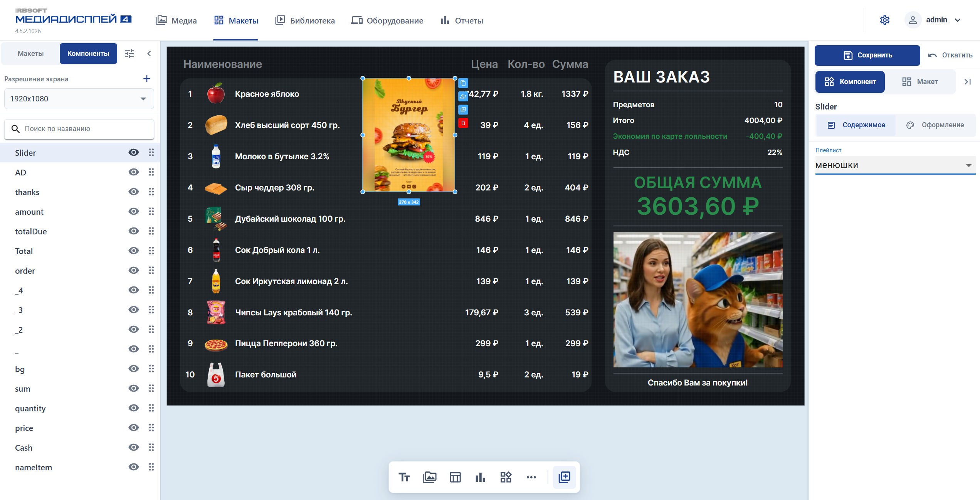
Task: Click the Сохранить button
Action: 867,55
